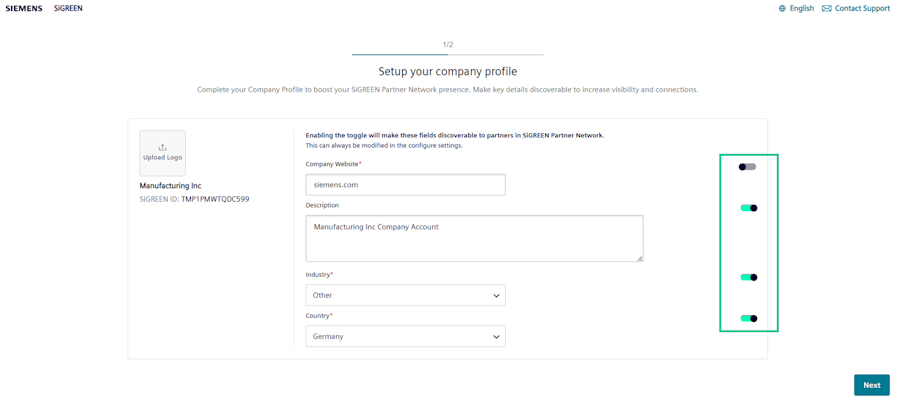This screenshot has height=403, width=900.
Task: Focus the Description text area
Action: pyautogui.click(x=474, y=238)
